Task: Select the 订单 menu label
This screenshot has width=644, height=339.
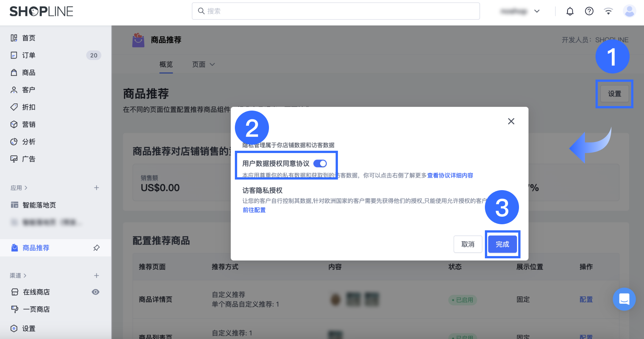Action: pyautogui.click(x=29, y=55)
